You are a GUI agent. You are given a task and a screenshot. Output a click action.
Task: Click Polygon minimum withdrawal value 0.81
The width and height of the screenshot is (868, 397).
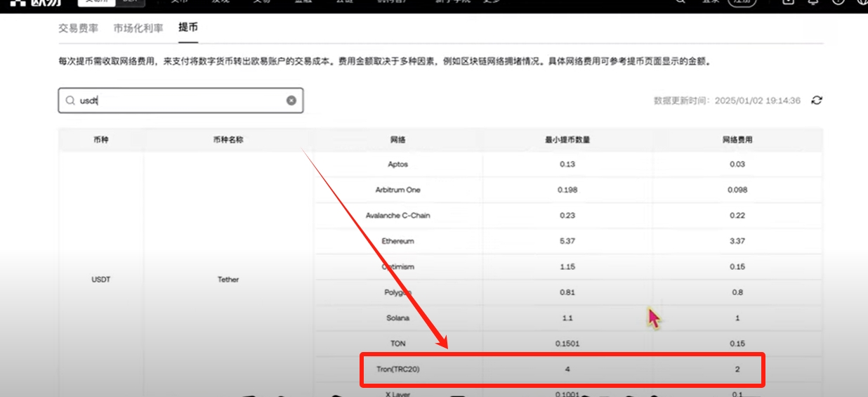click(567, 292)
